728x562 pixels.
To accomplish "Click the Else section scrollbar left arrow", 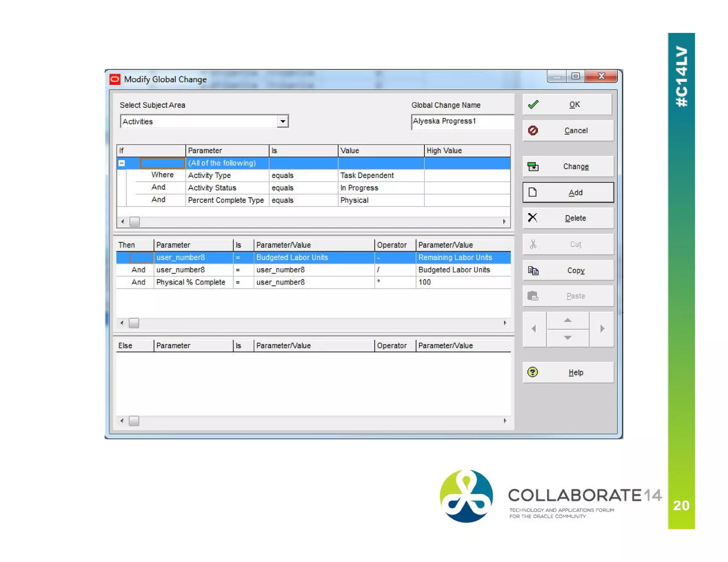I will click(122, 421).
